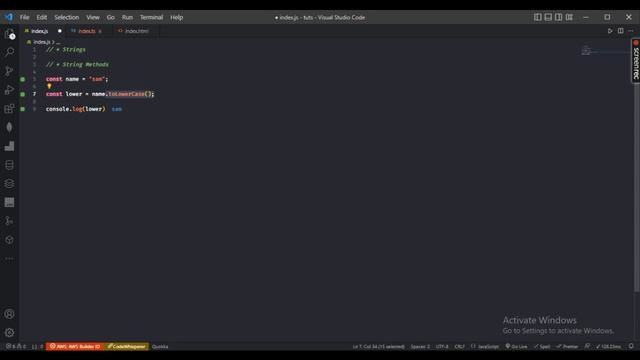Click line number 7 in the gutter
The width and height of the screenshot is (640, 360).
click(x=34, y=94)
